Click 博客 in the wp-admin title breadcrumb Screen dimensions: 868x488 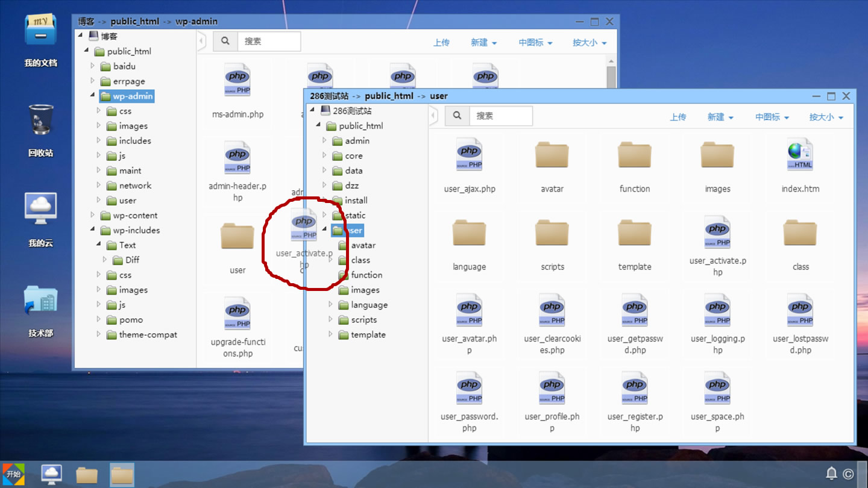pyautogui.click(x=86, y=21)
